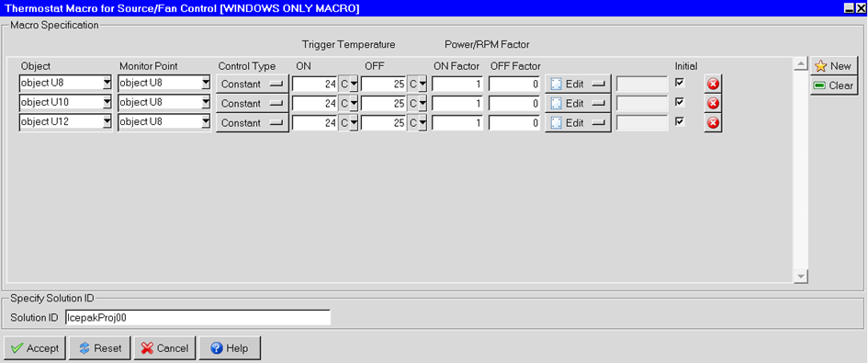The image size is (868, 363).
Task: Click OFF trigger temperature field in U10 row
Action: [x=384, y=104]
